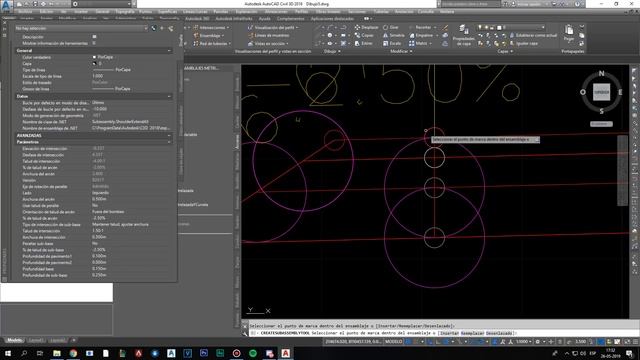Open the Ensamblaje dropdown
The image size is (640, 360).
208,35
